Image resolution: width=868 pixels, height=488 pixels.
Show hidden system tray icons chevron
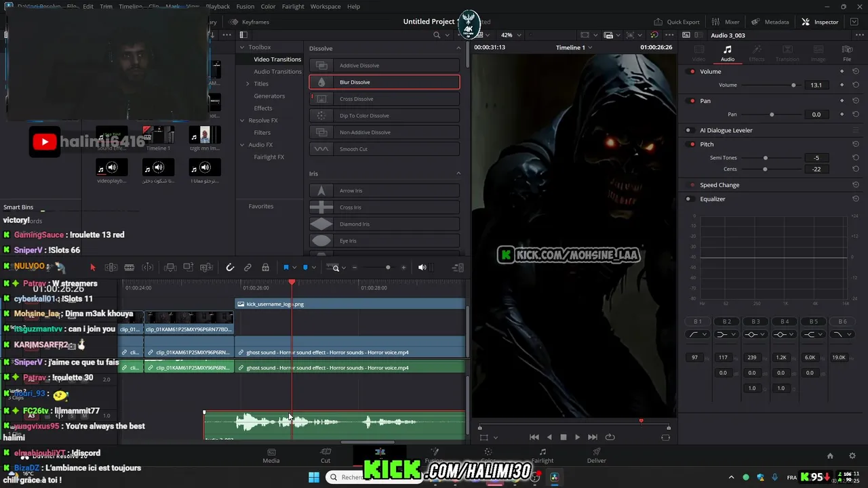[x=732, y=477]
